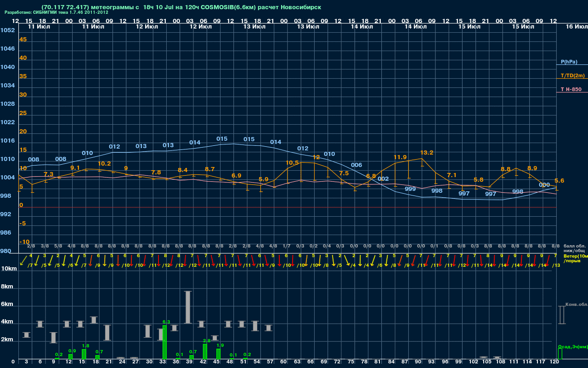Click the tallest green precipitation bar at hour 33
Screen dimensions: 588x368
coord(164,342)
